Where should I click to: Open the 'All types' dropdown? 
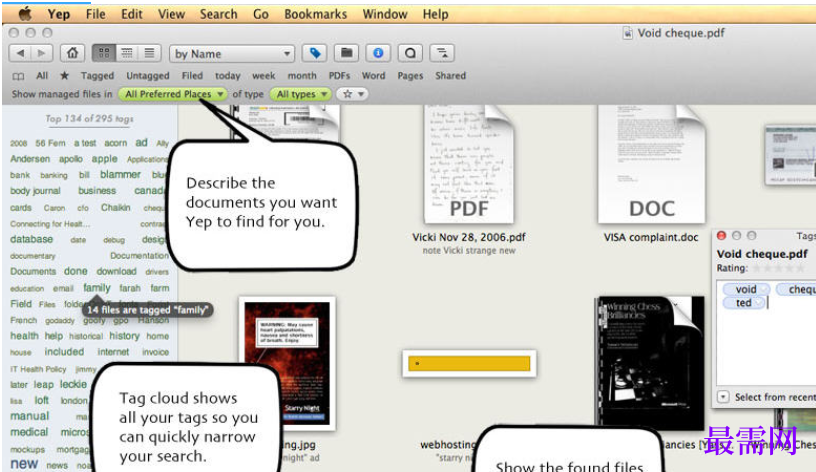click(301, 94)
